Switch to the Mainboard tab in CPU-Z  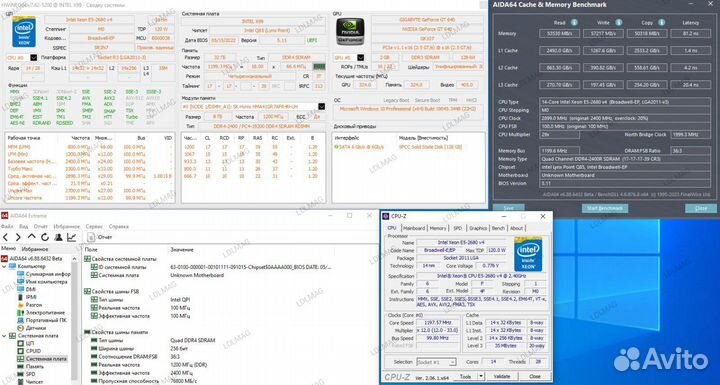click(x=414, y=228)
